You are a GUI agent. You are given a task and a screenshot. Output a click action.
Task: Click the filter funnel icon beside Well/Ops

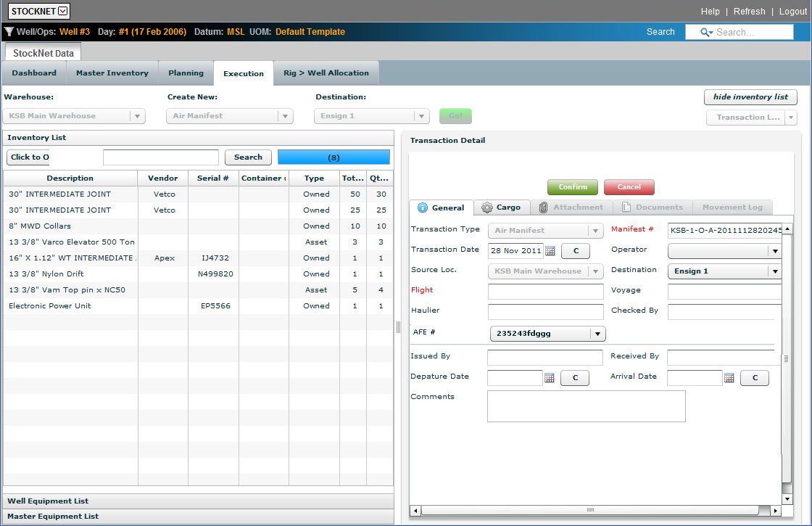click(x=9, y=32)
